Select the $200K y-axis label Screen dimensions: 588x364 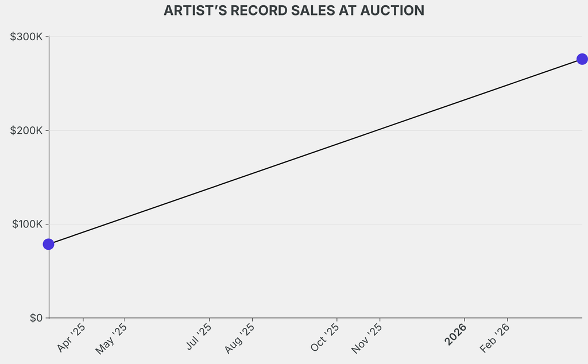click(x=26, y=130)
